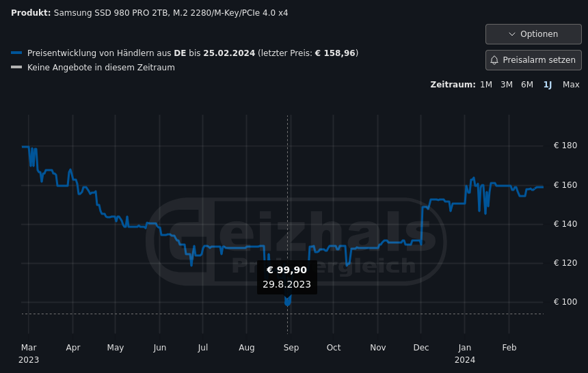Click the Nov axis label
588x373 pixels.
[377, 348]
